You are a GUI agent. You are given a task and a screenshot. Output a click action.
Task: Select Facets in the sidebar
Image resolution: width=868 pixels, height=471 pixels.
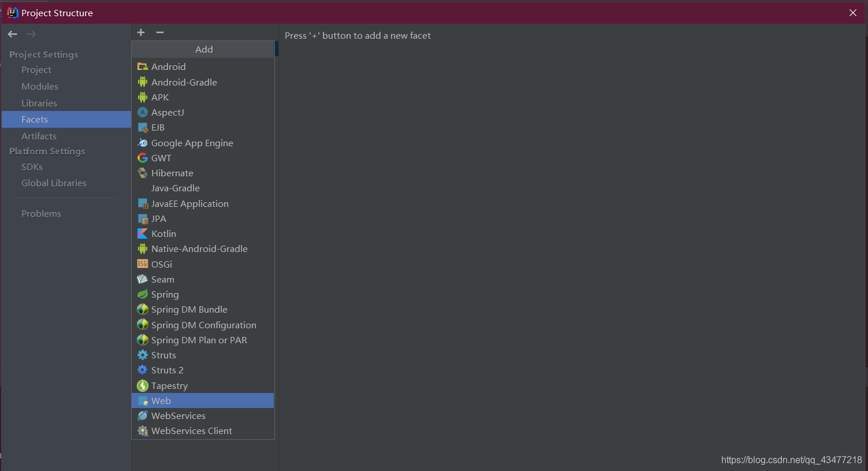66,119
